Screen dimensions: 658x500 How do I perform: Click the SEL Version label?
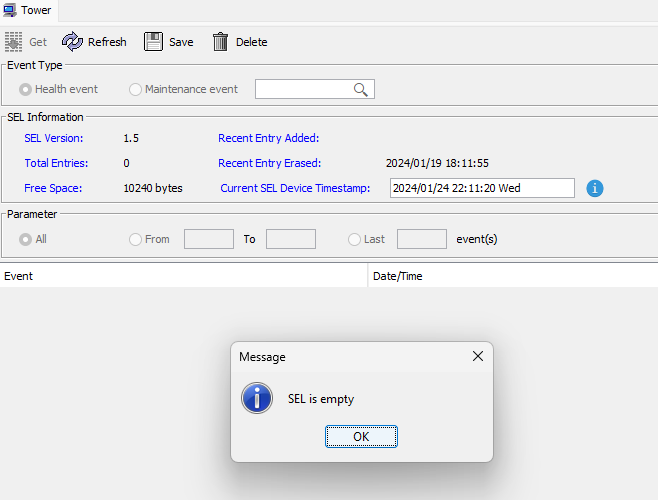click(54, 138)
